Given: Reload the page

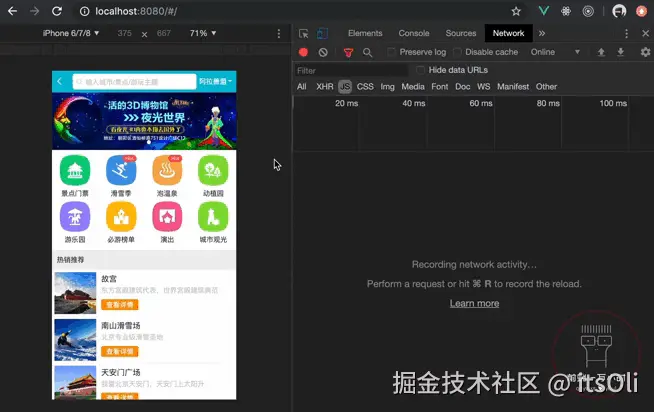Looking at the screenshot, I should (x=57, y=11).
